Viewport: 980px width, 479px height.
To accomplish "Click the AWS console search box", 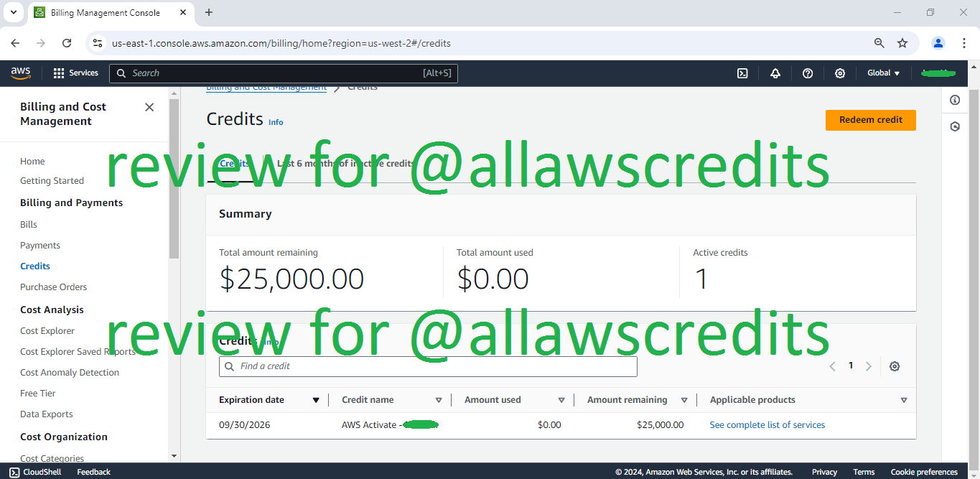I will tap(284, 73).
